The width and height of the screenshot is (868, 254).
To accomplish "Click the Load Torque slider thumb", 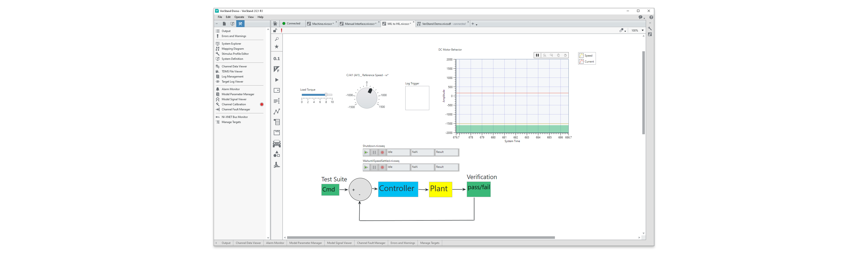I will tap(326, 95).
